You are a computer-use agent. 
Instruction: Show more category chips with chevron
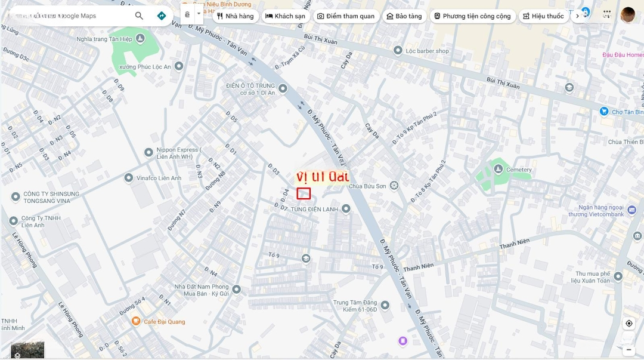tap(577, 16)
